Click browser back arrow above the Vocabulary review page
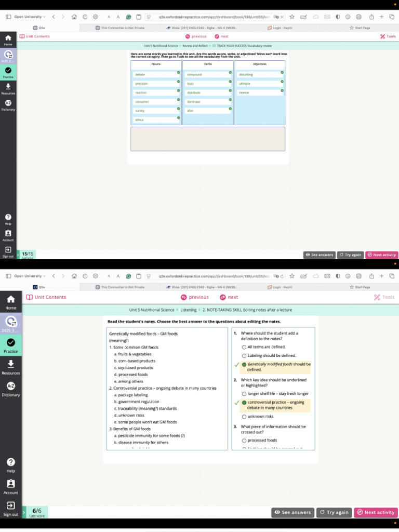The image size is (399, 532). 54,17
